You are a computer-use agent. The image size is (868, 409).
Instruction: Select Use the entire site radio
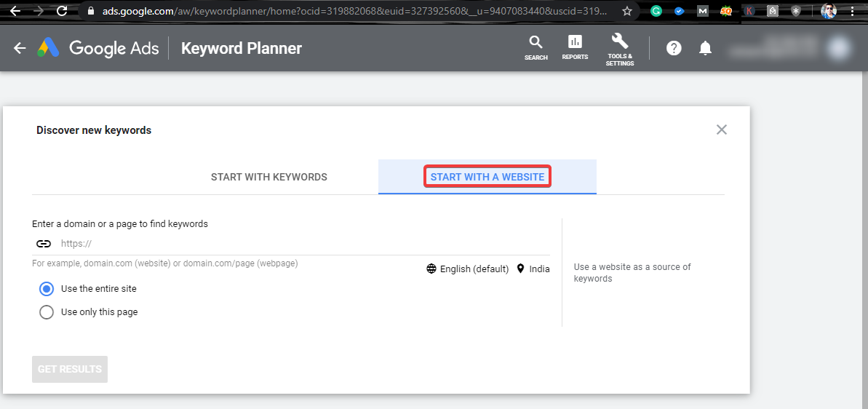(x=47, y=288)
